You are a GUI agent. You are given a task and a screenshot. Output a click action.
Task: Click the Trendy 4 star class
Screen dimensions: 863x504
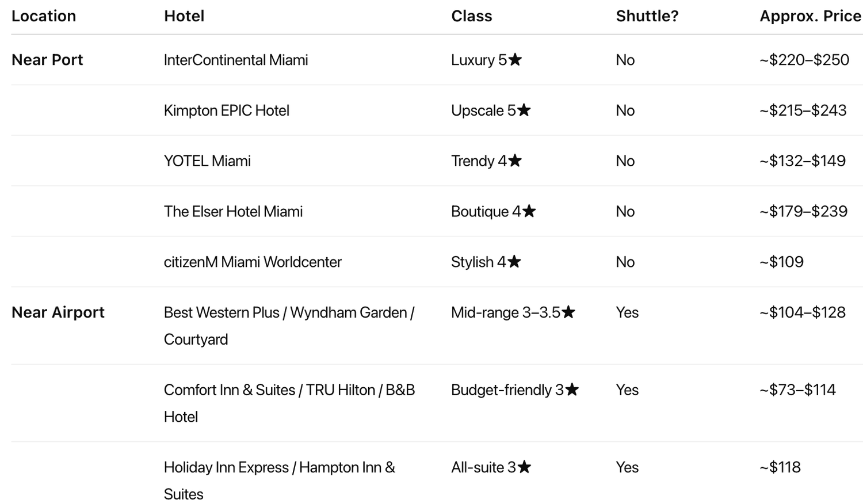(x=487, y=161)
